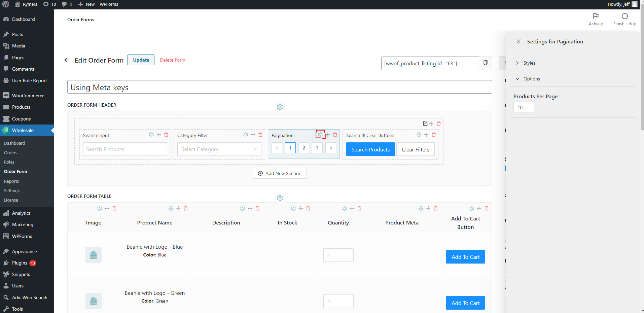Open settings gear for Search Input element
The height and width of the screenshot is (313, 644).
point(151,134)
